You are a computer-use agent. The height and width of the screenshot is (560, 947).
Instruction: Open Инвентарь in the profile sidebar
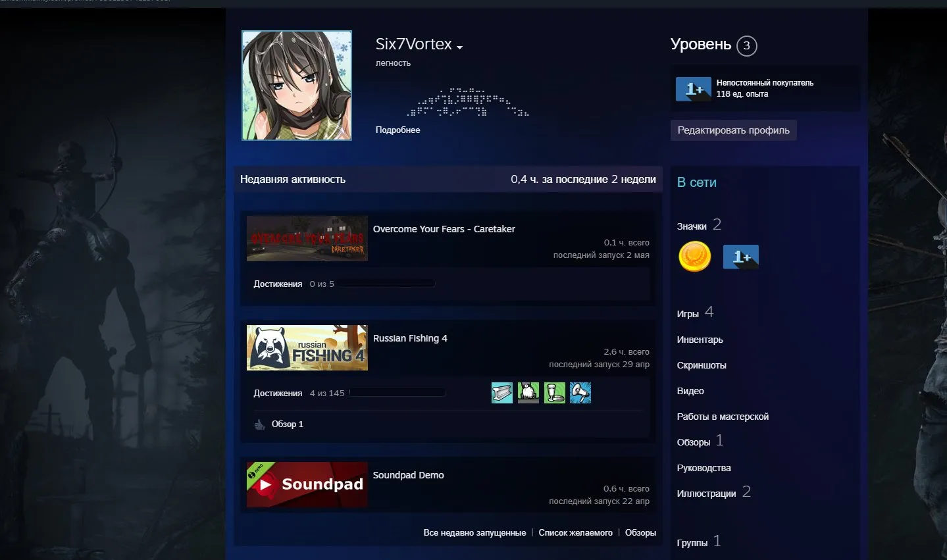coord(700,340)
